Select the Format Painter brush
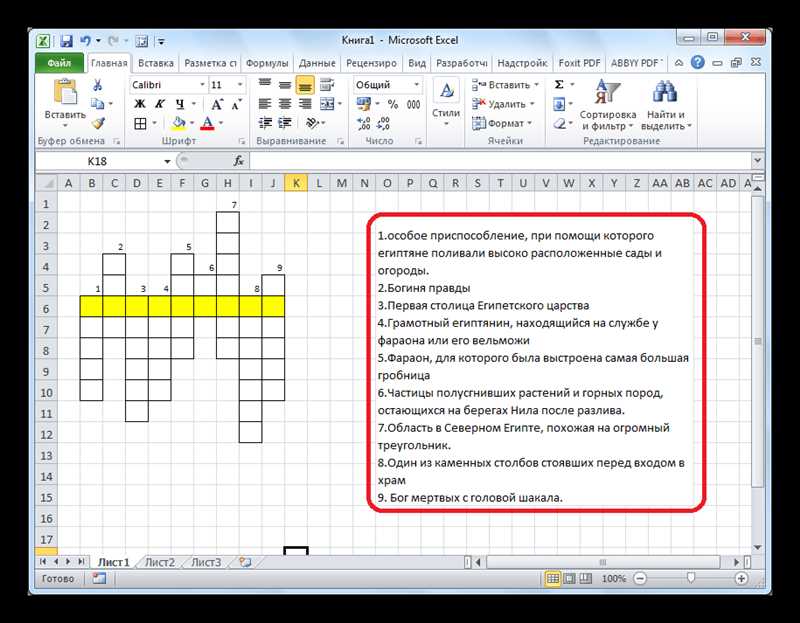Image resolution: width=800 pixels, height=623 pixels. [98, 123]
